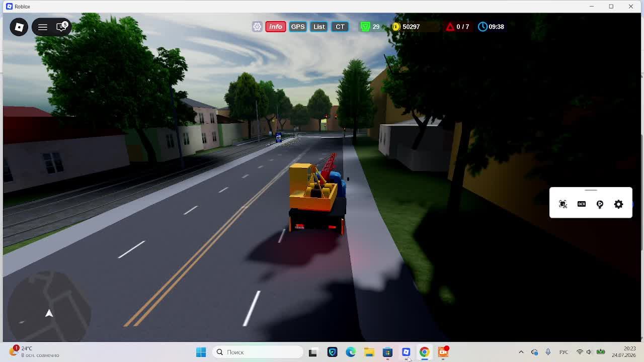Open the Wi-Fi network tray icon
This screenshot has width=644, height=362.
tap(580, 352)
